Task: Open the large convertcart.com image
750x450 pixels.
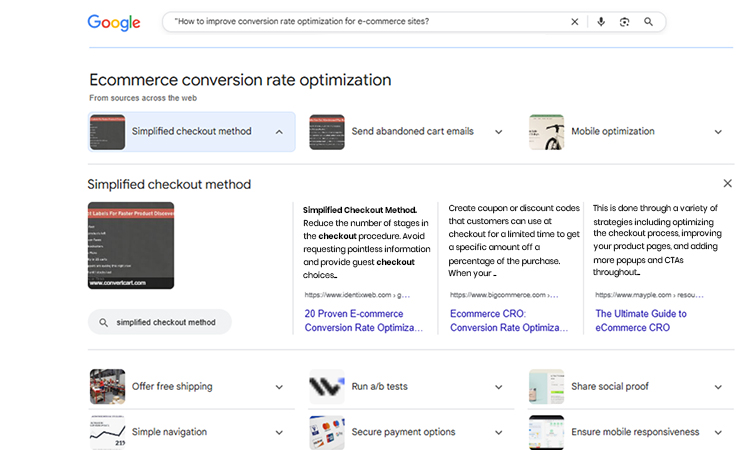Action: coord(131,245)
